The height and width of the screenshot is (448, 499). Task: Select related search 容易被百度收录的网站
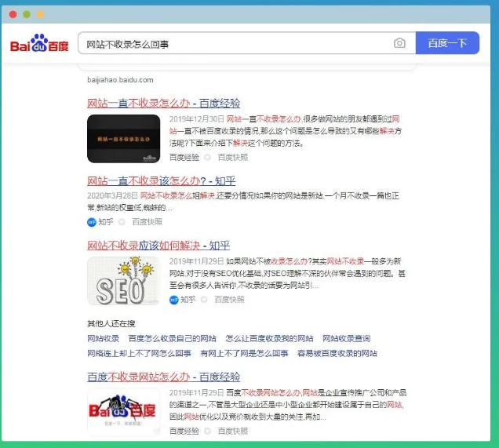(x=337, y=354)
